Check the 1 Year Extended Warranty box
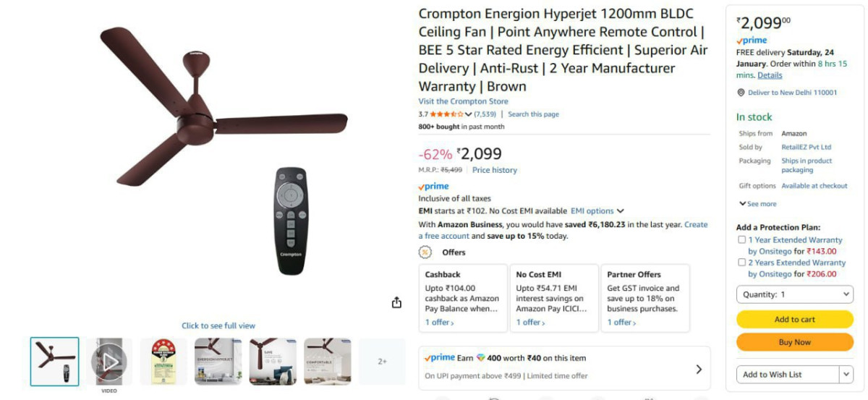Screen dimensions: 868x400 tap(741, 239)
